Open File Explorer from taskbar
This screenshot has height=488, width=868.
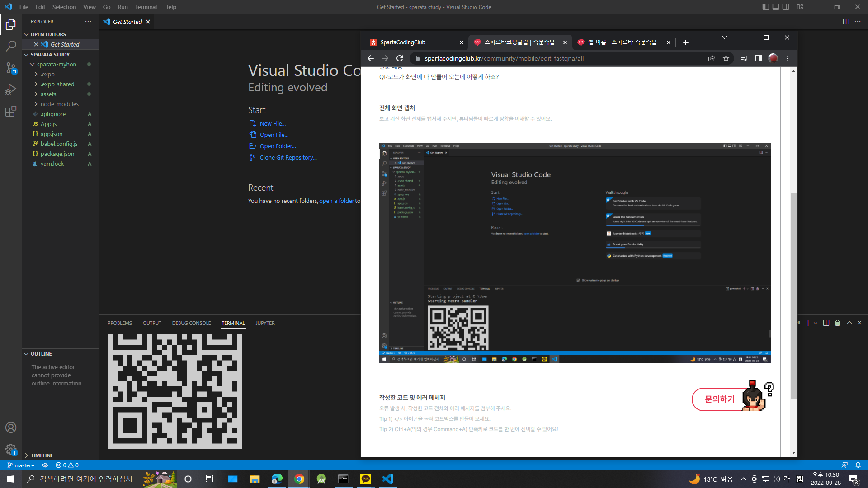[x=255, y=479]
